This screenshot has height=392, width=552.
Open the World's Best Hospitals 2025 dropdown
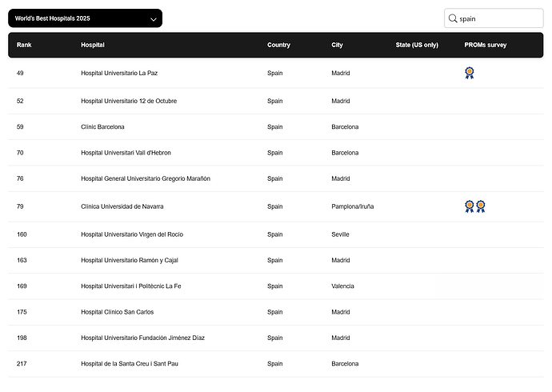coord(85,18)
